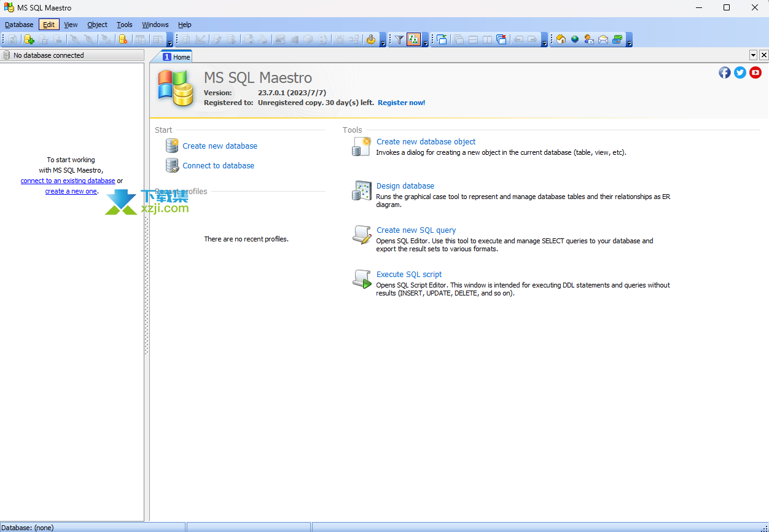
Task: Click the Register now! link
Action: pos(401,103)
